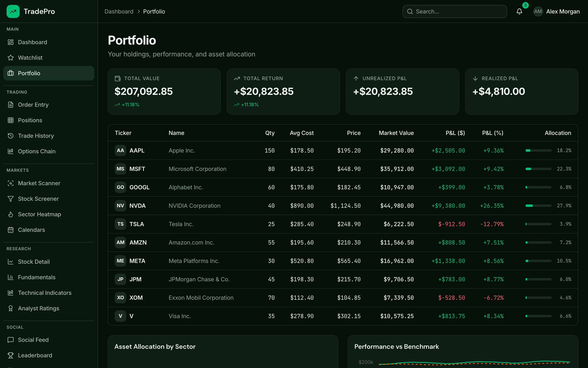Navigate to Sector Heatmap
The image size is (588, 368).
pyautogui.click(x=49, y=214)
